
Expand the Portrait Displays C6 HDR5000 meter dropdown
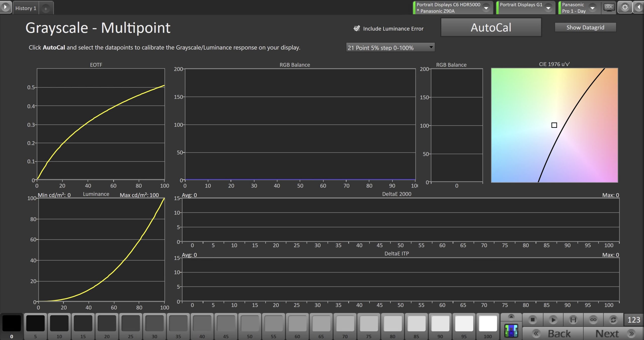tap(486, 8)
